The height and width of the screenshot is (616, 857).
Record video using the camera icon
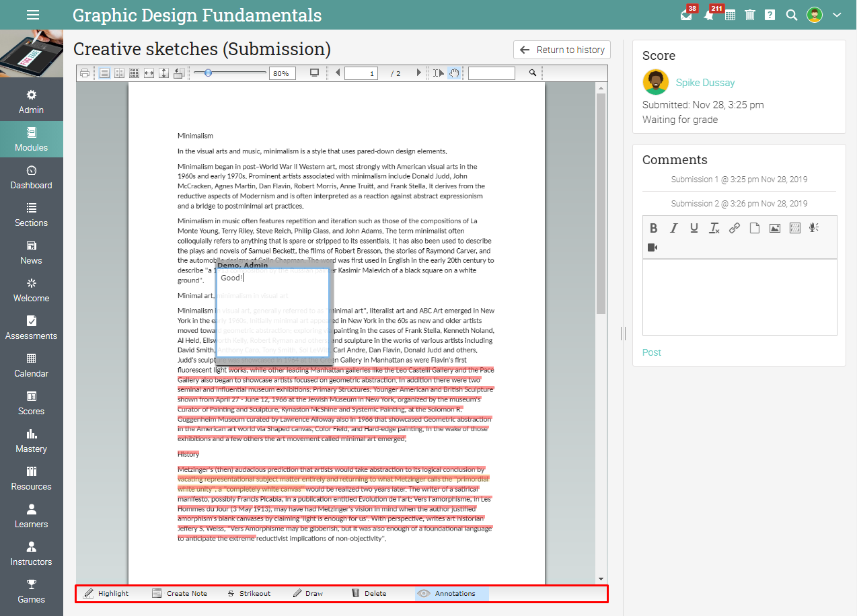(653, 247)
